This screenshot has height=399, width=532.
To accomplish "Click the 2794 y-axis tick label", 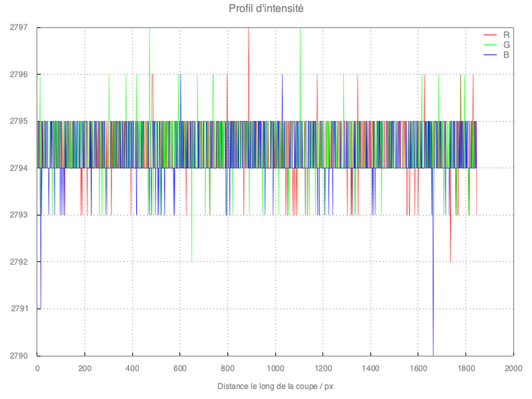I will tap(18, 168).
